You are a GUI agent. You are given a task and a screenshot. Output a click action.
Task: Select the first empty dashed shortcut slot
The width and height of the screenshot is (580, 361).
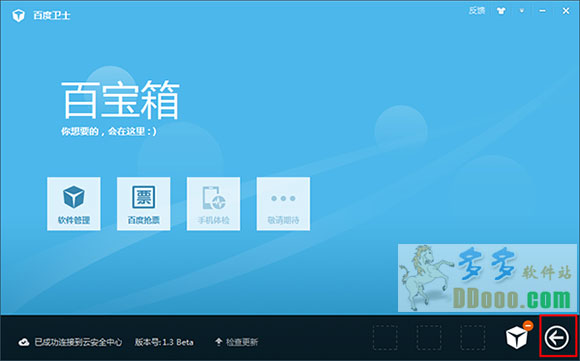[x=385, y=337]
